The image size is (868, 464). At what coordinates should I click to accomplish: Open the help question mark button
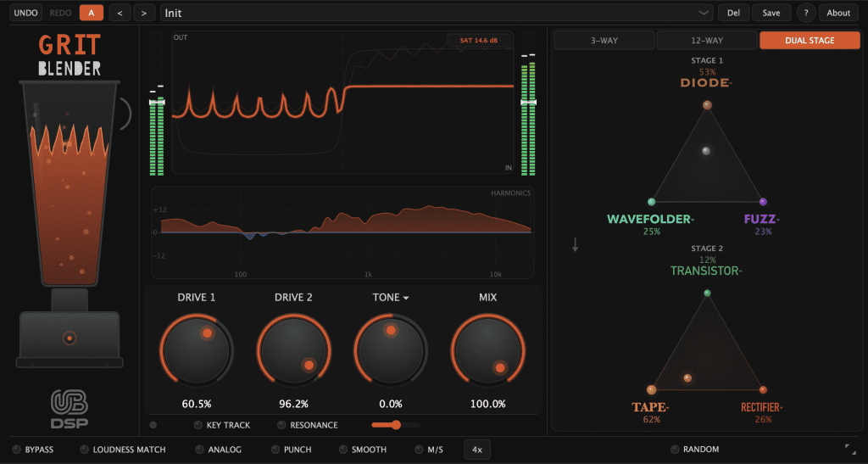coord(806,13)
